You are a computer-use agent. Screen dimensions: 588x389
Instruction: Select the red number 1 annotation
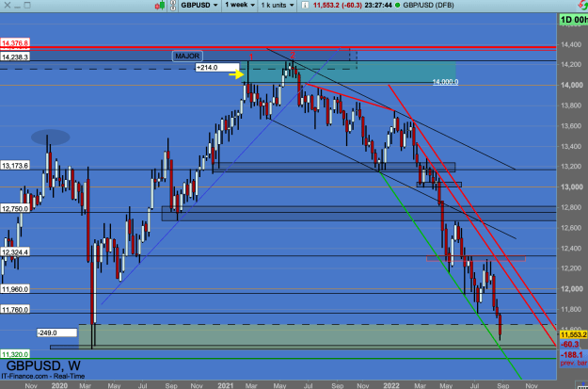click(x=251, y=57)
